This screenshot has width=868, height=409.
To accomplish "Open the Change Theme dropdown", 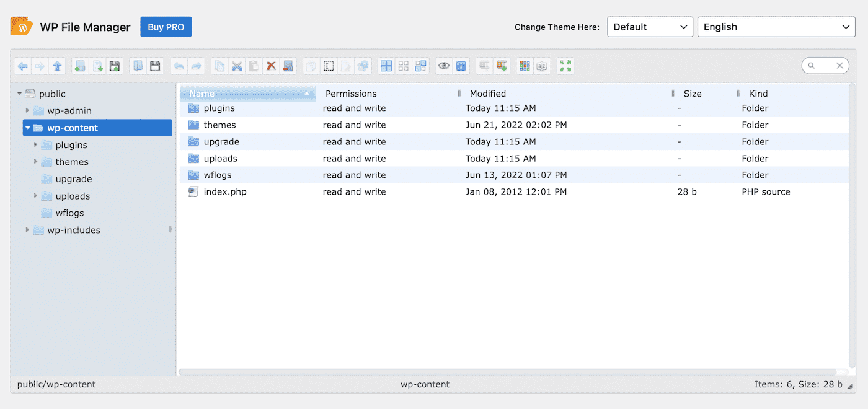I will tap(650, 27).
